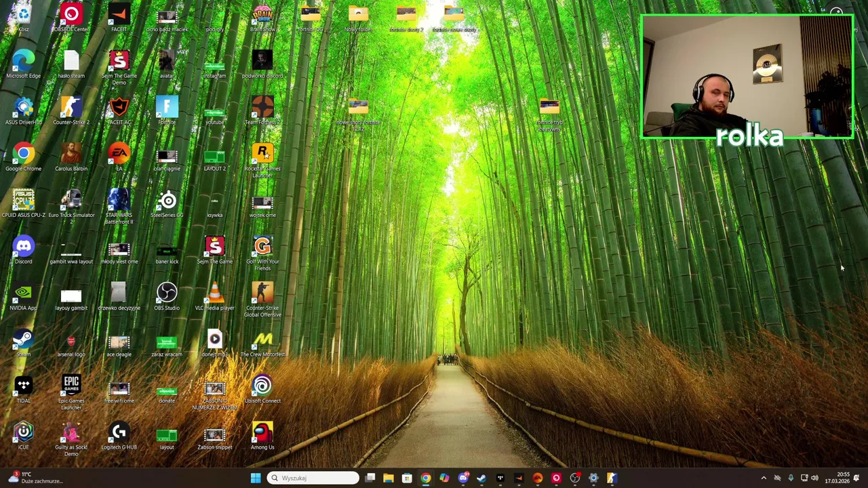The image size is (868, 488).
Task: Open Task View from the taskbar
Action: pos(370,478)
